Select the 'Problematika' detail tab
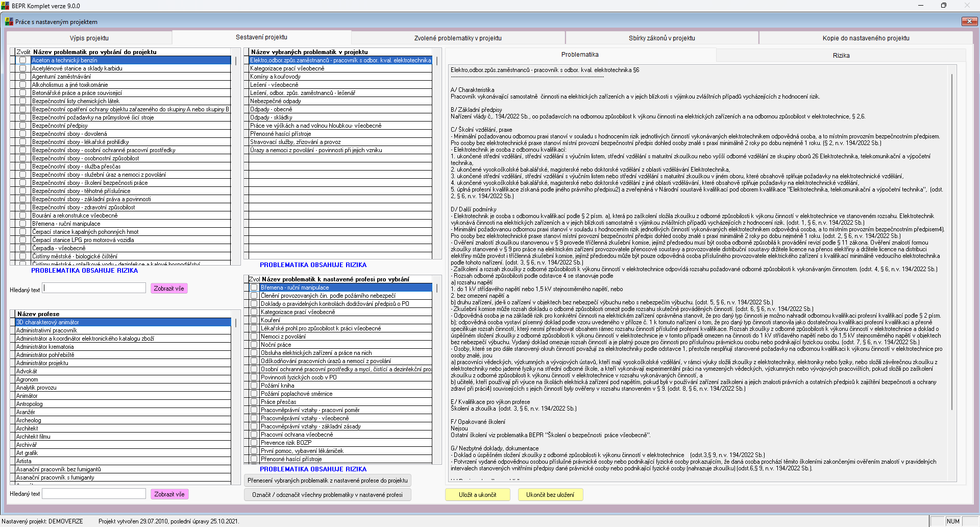980x527 pixels. 580,55
